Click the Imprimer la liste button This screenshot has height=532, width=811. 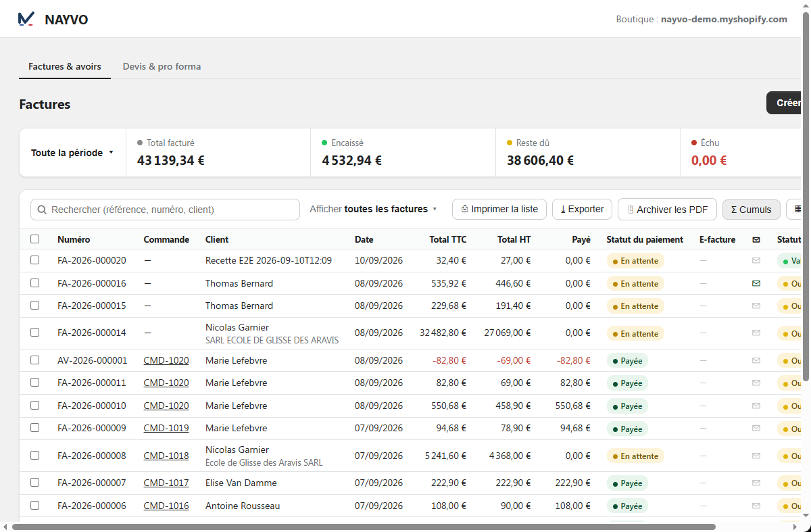pos(499,209)
